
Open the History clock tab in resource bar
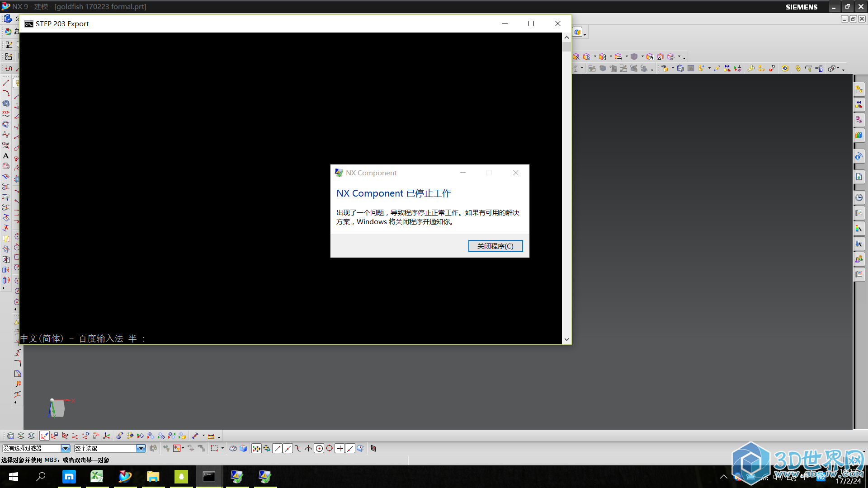tap(859, 197)
